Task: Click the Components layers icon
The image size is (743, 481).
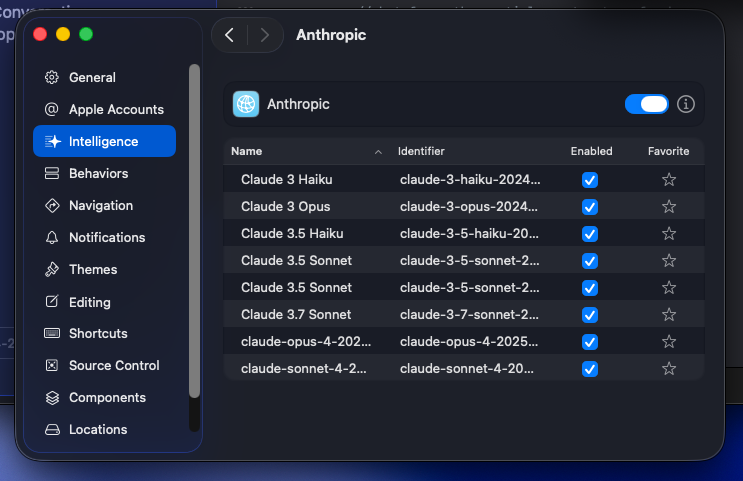Action: click(x=52, y=398)
